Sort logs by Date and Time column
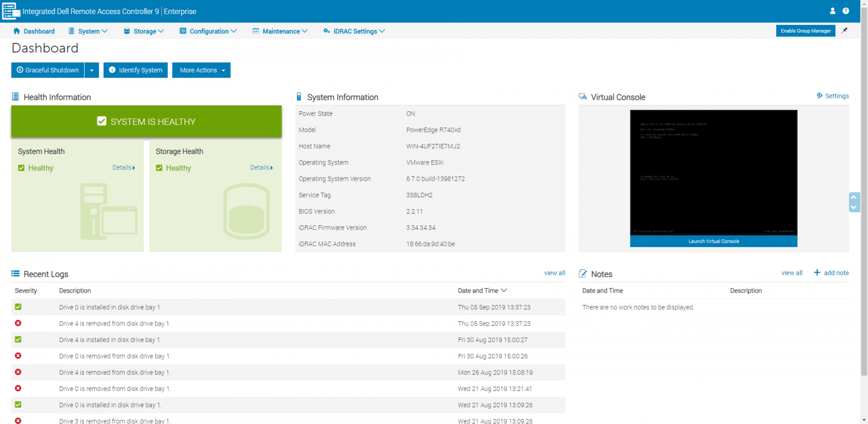The height and width of the screenshot is (424, 868). pyautogui.click(x=482, y=290)
